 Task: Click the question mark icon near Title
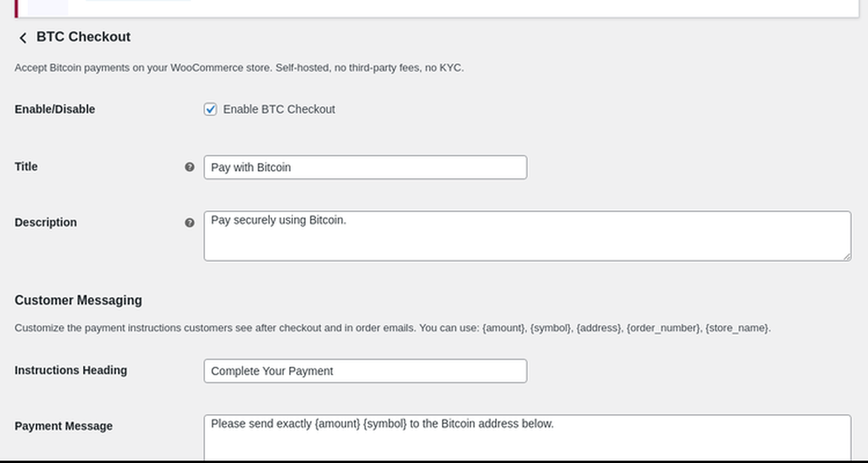click(189, 167)
